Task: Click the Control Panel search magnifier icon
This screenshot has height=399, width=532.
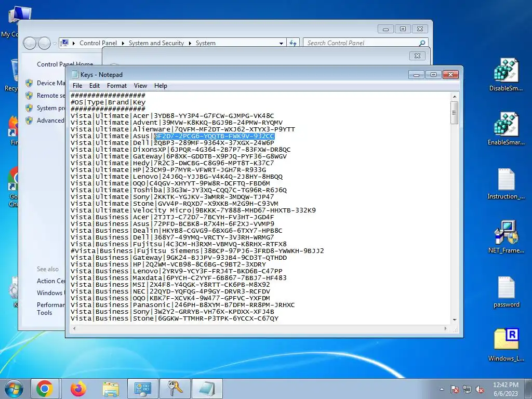Action: (422, 43)
